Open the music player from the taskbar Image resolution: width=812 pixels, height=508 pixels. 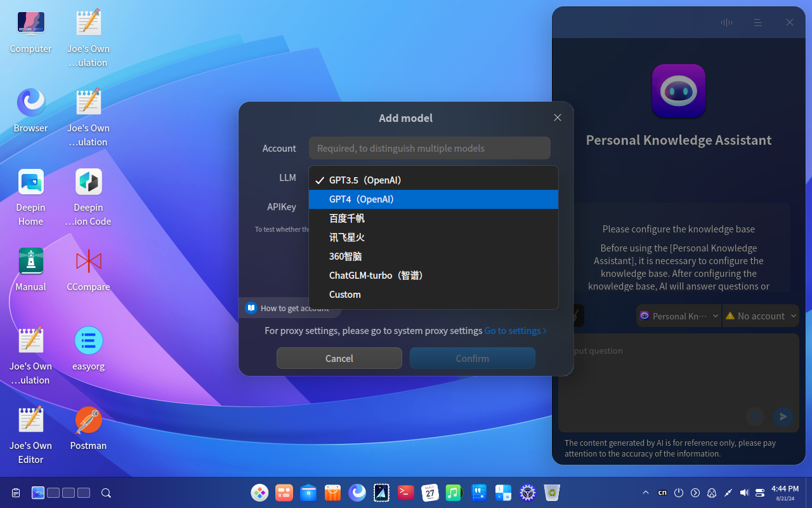[454, 492]
